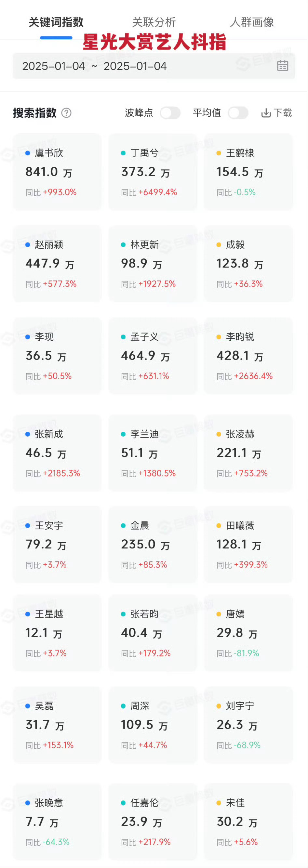308x868 pixels.
Task: Enable the 平均值 toggle switch
Action: pyautogui.click(x=238, y=113)
